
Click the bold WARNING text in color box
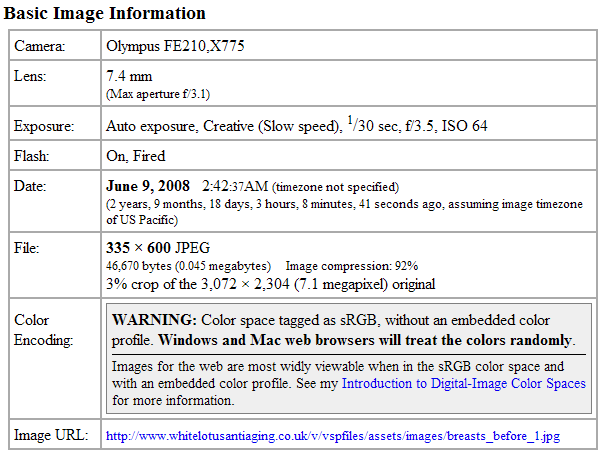click(154, 320)
